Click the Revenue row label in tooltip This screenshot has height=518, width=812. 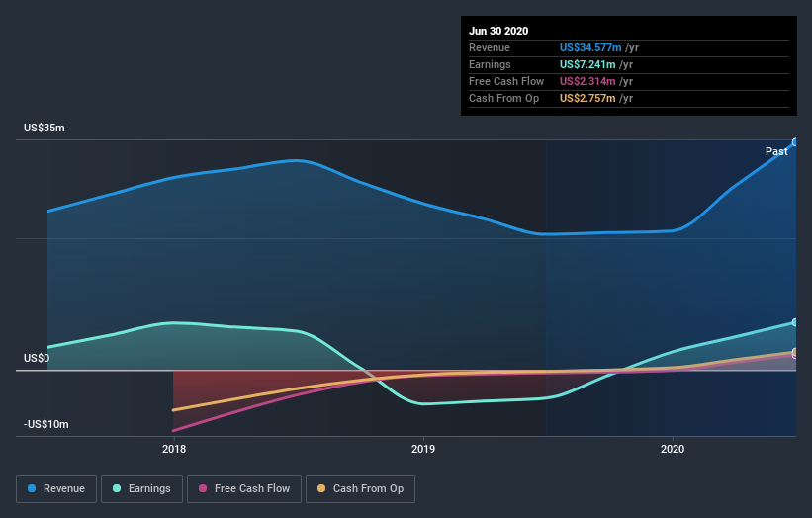tap(490, 48)
